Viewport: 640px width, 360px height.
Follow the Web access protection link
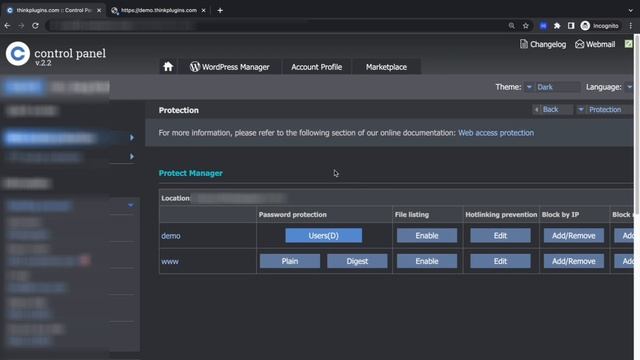click(496, 133)
